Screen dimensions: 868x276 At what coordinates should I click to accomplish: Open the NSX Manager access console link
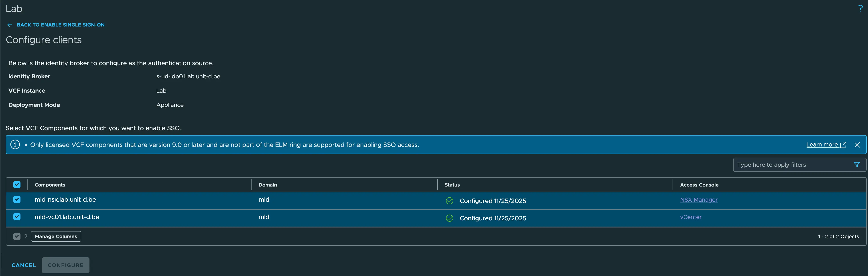pyautogui.click(x=699, y=199)
